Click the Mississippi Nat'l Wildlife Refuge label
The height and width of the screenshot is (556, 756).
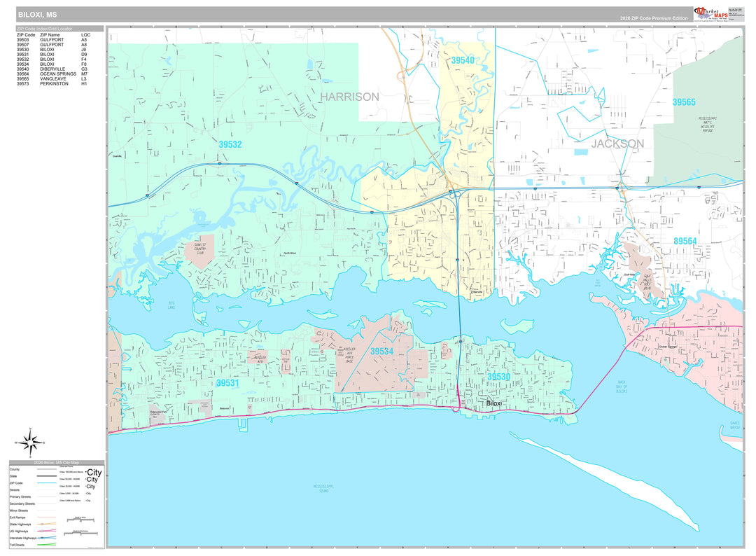[x=707, y=125]
